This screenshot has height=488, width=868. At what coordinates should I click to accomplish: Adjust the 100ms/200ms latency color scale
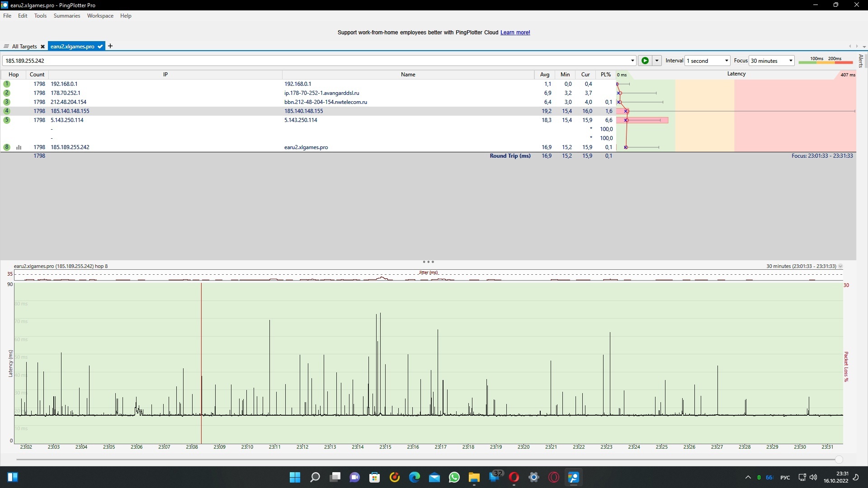[826, 61]
